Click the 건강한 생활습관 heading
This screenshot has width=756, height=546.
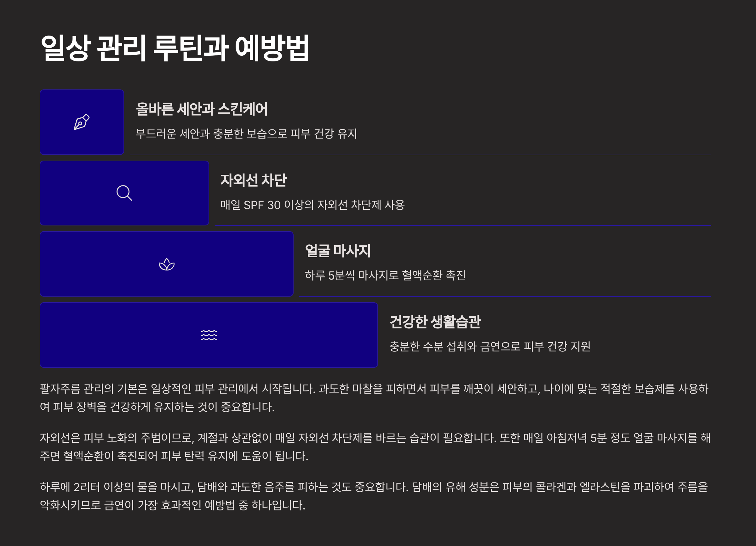coord(435,322)
